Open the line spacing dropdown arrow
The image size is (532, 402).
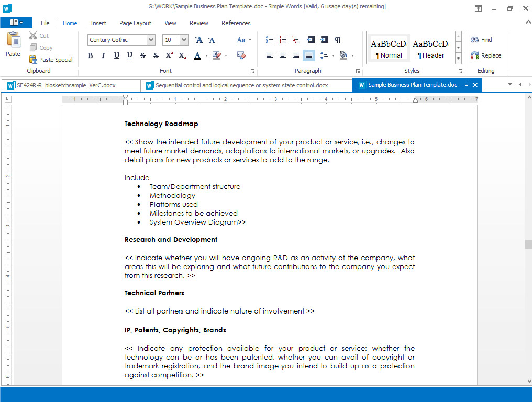click(333, 55)
